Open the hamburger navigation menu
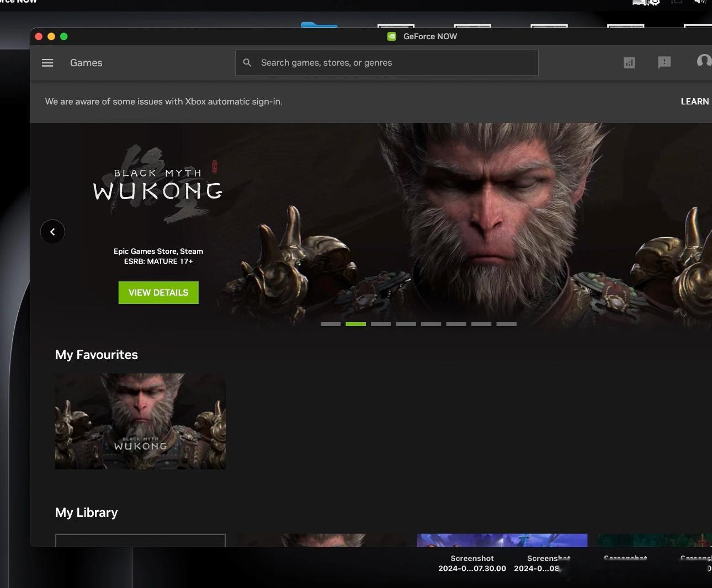Image resolution: width=712 pixels, height=588 pixels. click(47, 63)
